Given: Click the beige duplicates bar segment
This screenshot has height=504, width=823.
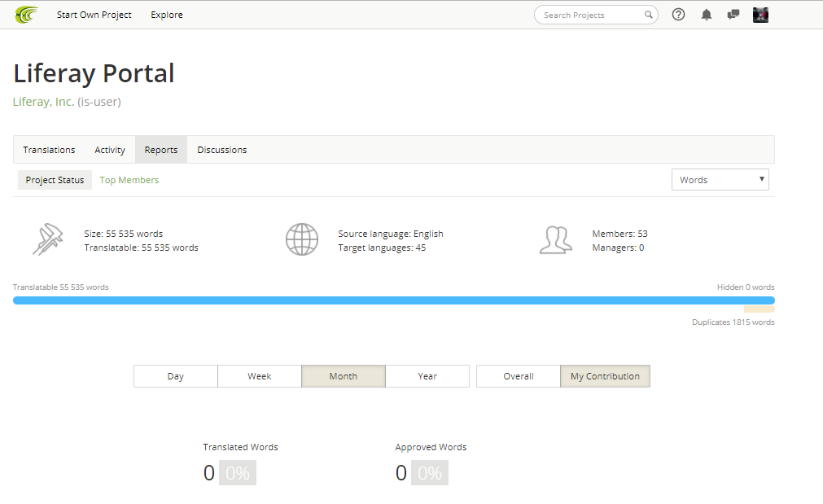Looking at the screenshot, I should click(x=759, y=309).
